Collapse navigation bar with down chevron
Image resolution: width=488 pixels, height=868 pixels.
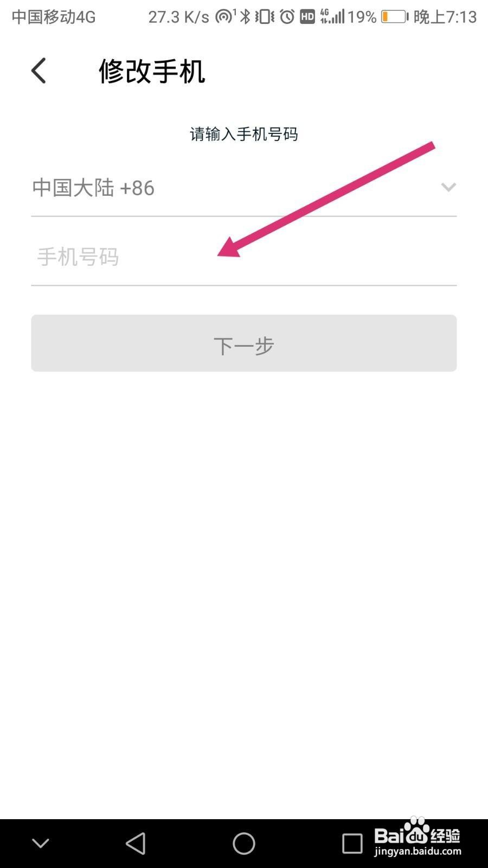point(41,844)
